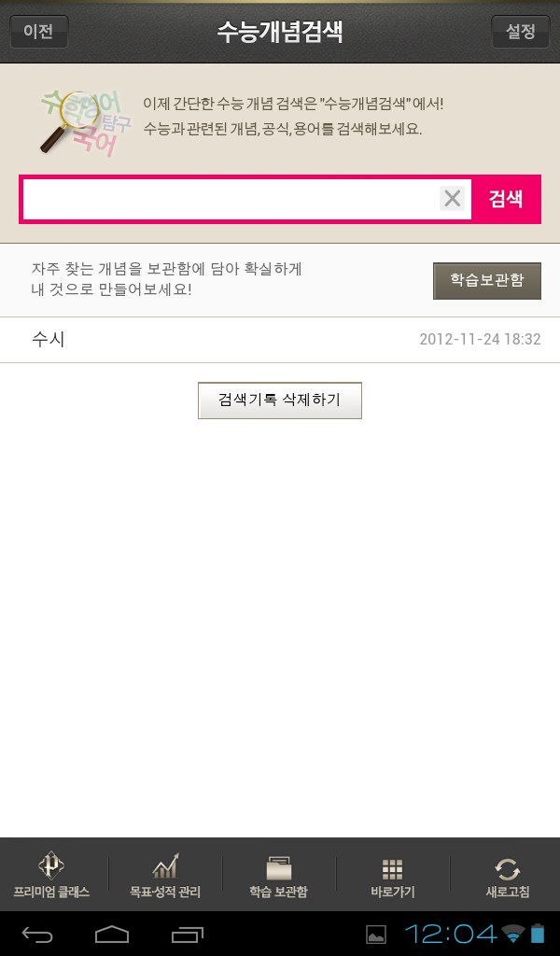This screenshot has width=560, height=956.
Task: Tap the Wi-Fi status icon
Action: (513, 933)
